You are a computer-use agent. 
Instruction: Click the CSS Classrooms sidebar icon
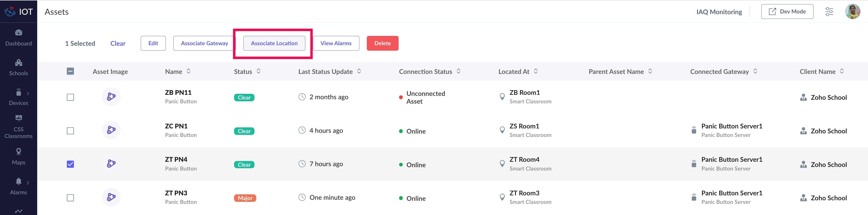[x=19, y=118]
